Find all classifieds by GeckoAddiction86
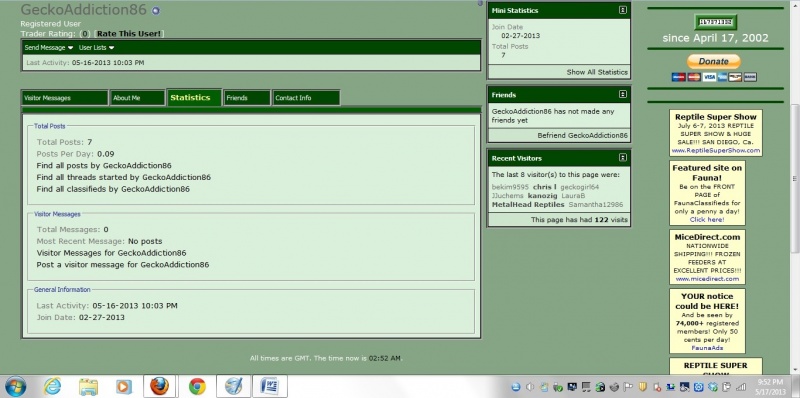The height and width of the screenshot is (398, 800). pyautogui.click(x=113, y=189)
